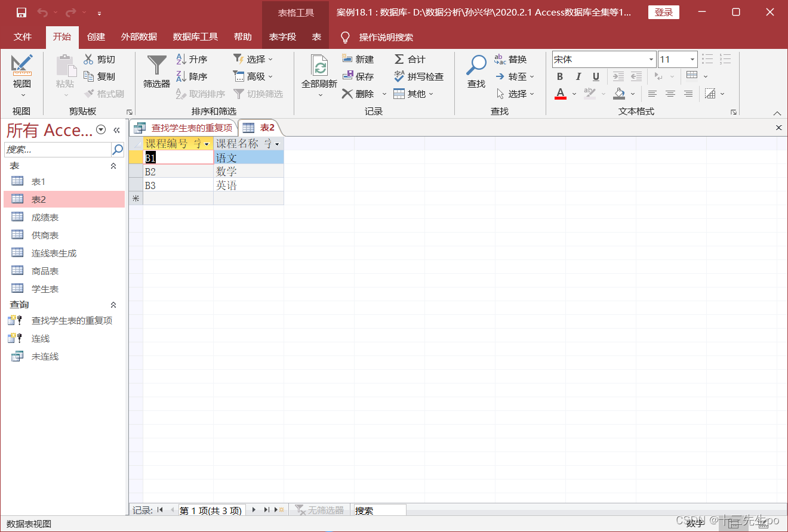Screen dimensions: 788x532
Task: Align text left in text formatting
Action: point(652,94)
